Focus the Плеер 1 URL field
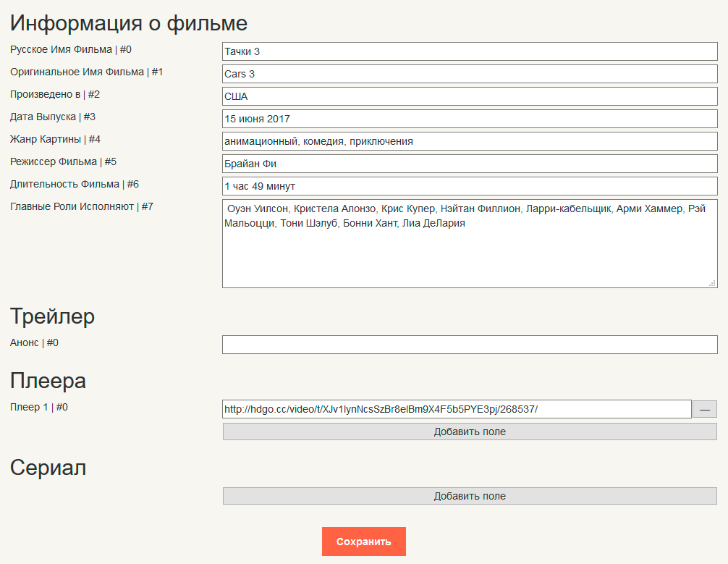Image resolution: width=728 pixels, height=564 pixels. 457,409
